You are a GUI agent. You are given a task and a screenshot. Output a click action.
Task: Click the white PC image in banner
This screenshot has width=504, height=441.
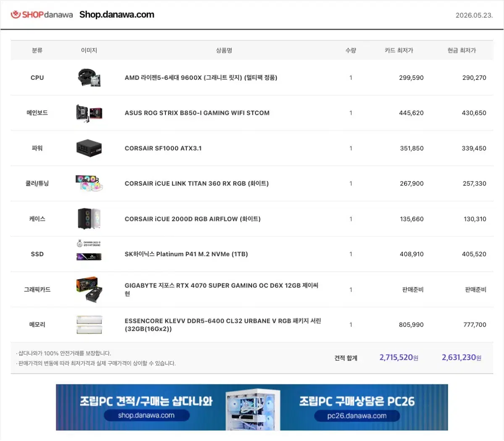(252, 409)
